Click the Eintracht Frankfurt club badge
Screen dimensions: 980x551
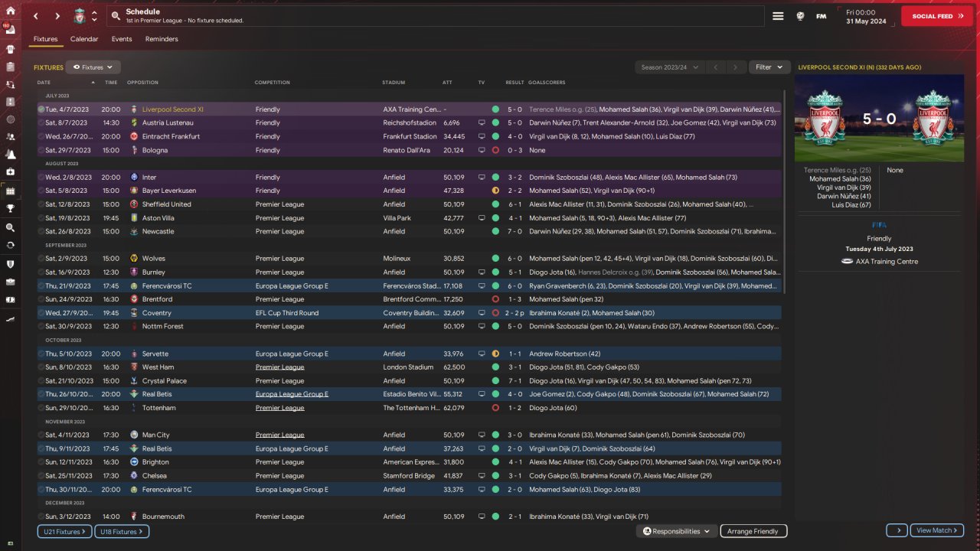pos(134,136)
